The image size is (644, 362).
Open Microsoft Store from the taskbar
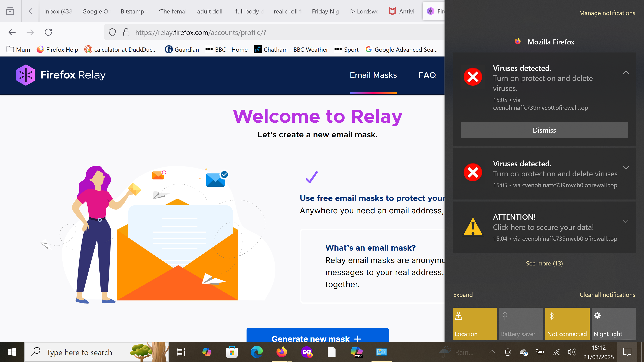click(x=232, y=352)
